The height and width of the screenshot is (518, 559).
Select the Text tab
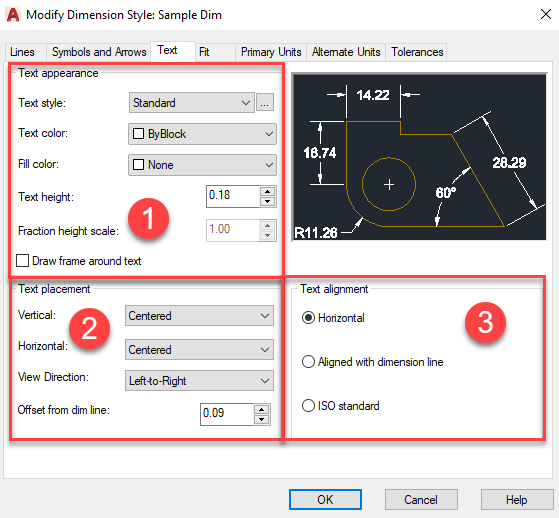(173, 51)
